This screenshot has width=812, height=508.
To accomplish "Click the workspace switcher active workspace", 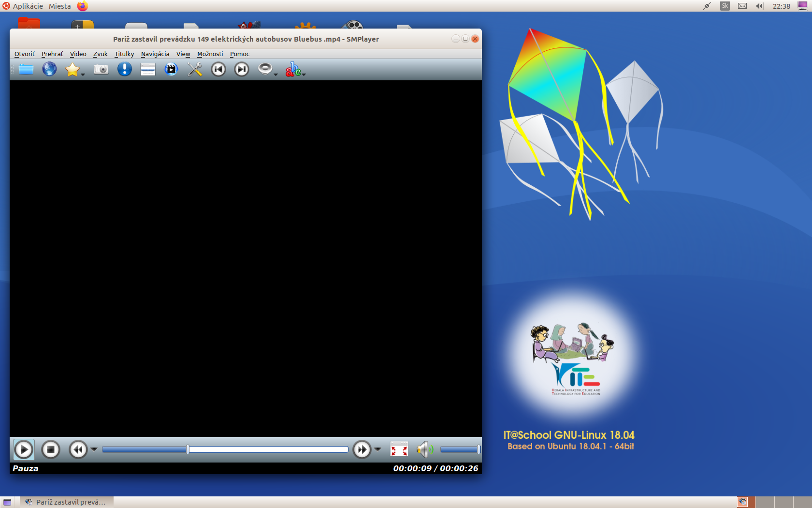I will (x=746, y=502).
